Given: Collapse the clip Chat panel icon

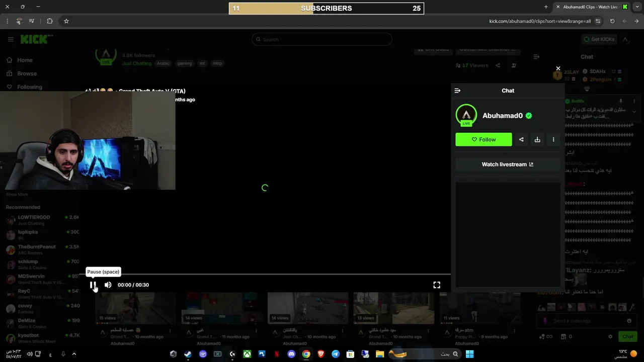Looking at the screenshot, I should tap(457, 90).
